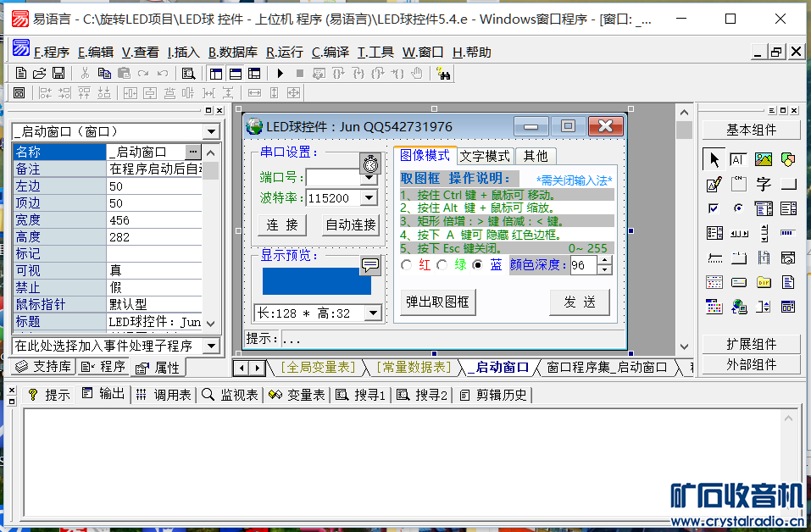Image resolution: width=811 pixels, height=532 pixels.
Task: Click the stopwatch timer icon in the serial settings group
Action: click(x=370, y=164)
